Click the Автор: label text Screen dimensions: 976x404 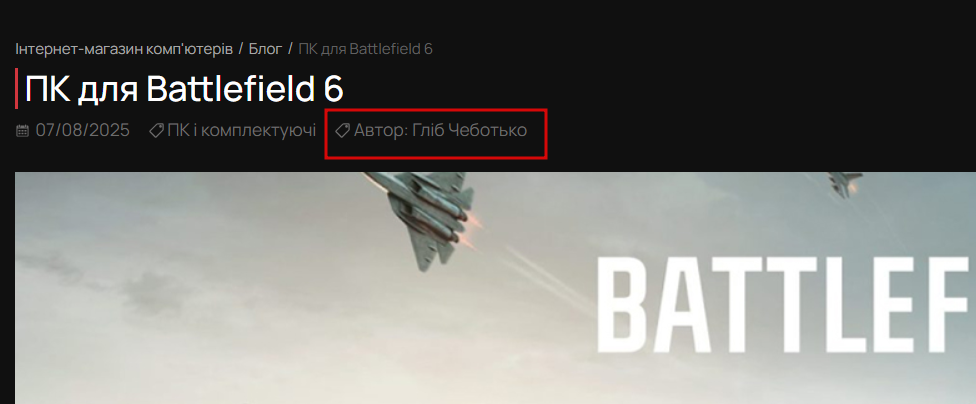coord(381,131)
